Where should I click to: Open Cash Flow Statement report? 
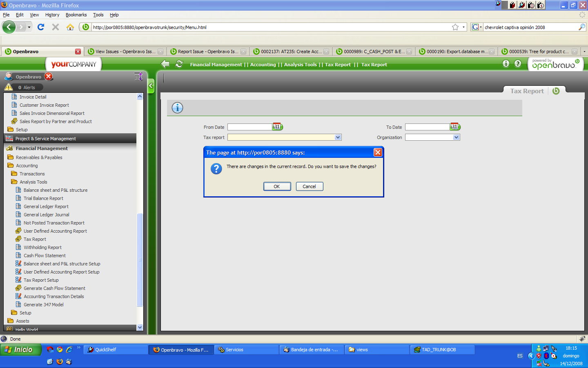(45, 256)
